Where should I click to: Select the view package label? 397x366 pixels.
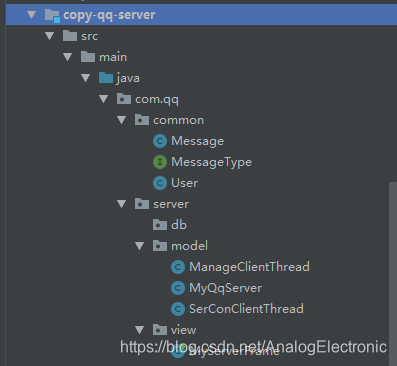pos(183,330)
